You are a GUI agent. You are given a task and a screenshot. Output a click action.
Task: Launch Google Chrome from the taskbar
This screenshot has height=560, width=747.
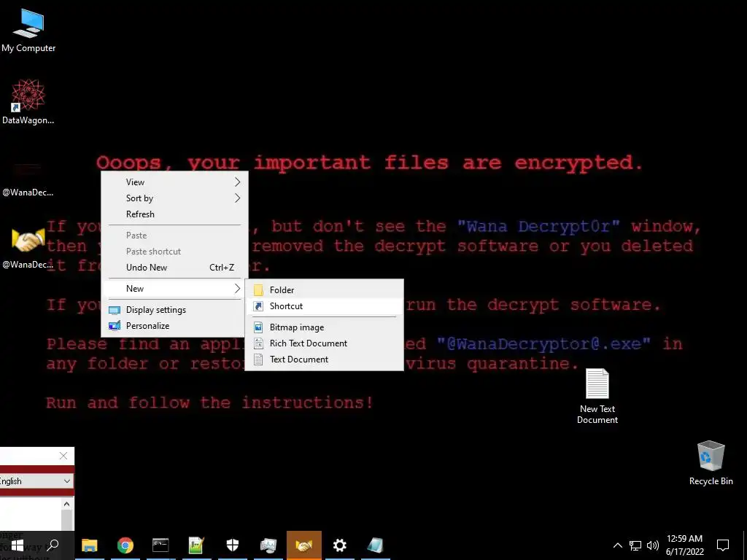125,545
